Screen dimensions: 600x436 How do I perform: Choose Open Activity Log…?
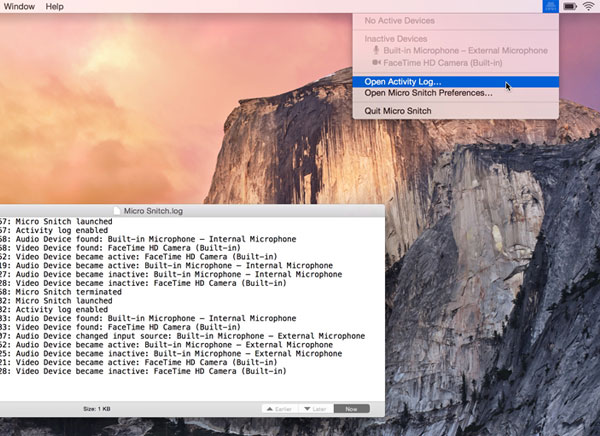tap(455, 82)
